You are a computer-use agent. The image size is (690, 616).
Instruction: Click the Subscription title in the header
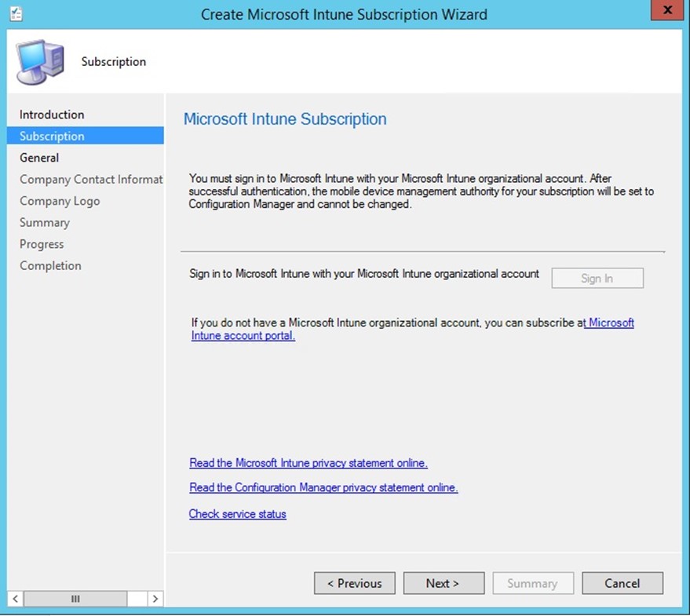114,61
